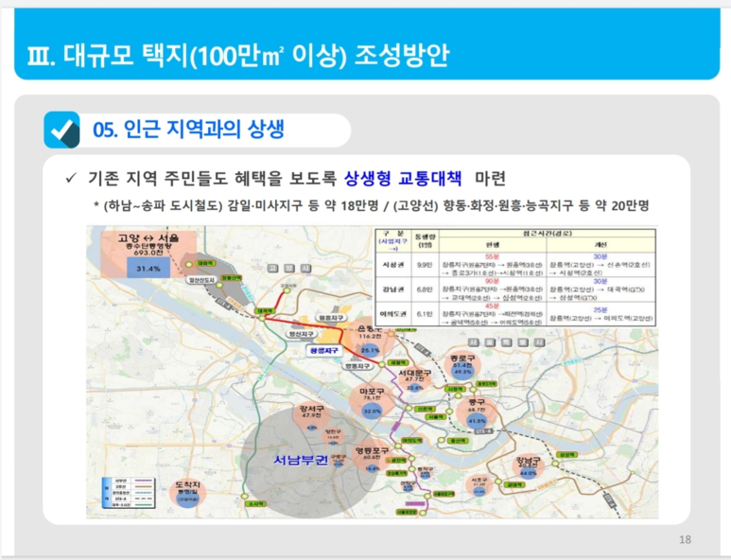Click the 일산신도시 map label
The height and width of the screenshot is (560, 731).
(201, 280)
